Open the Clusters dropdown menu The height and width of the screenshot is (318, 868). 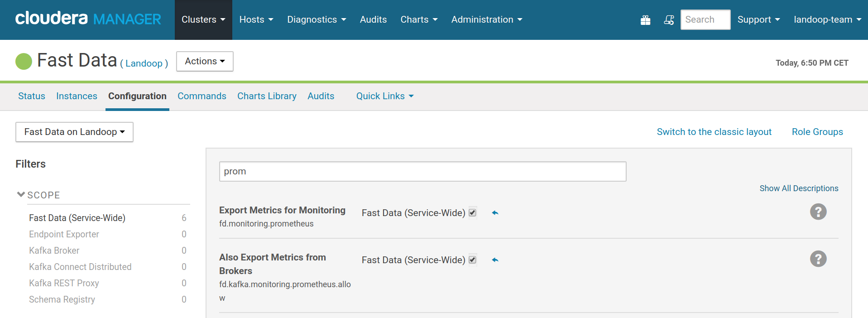pyautogui.click(x=203, y=19)
